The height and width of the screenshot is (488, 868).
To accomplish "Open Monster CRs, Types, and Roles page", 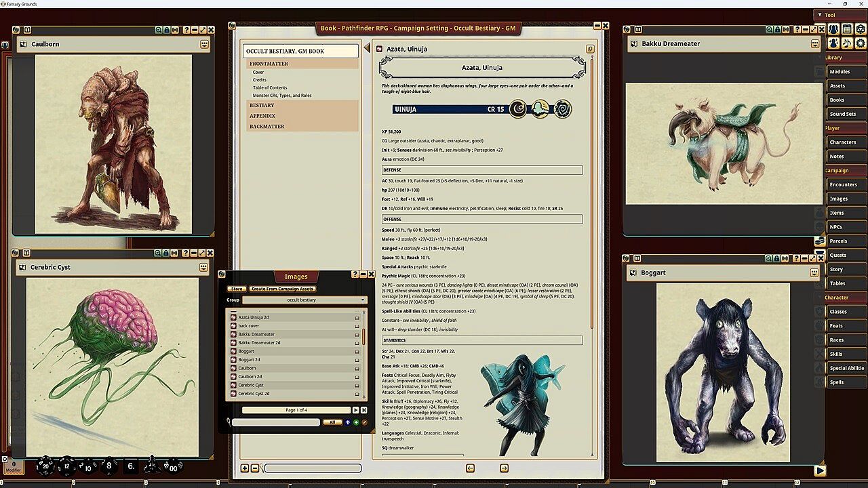I will [x=282, y=96].
